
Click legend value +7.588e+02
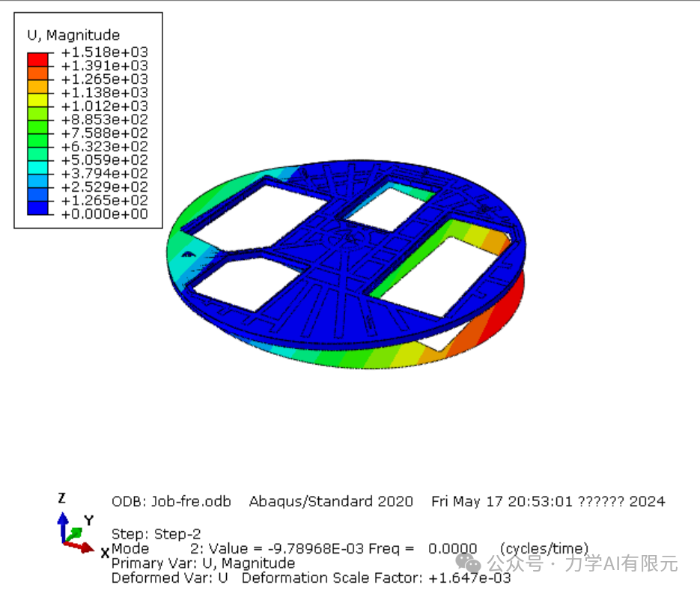105,133
